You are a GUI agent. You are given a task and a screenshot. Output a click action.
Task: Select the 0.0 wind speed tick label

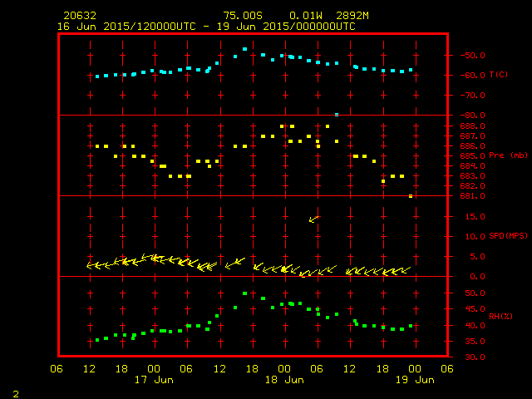477,277
